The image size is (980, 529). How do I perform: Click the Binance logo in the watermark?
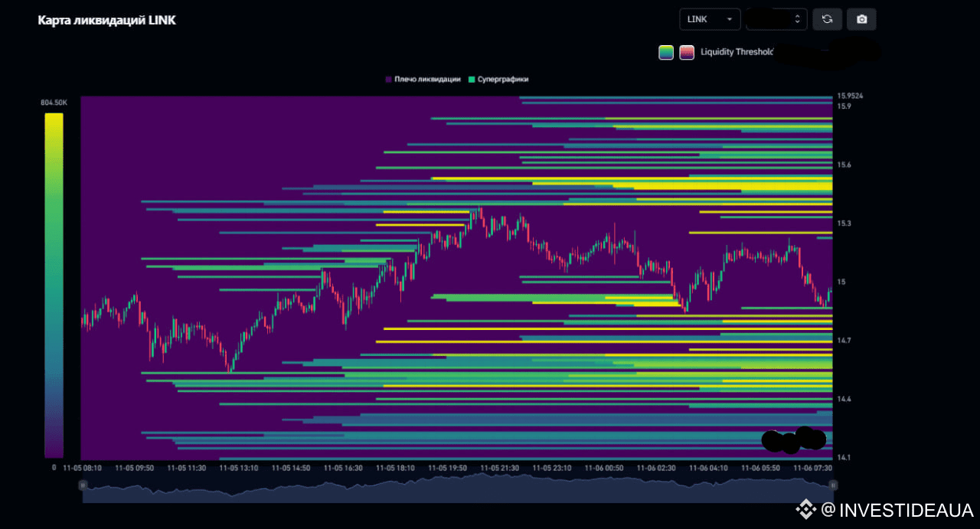tap(804, 509)
